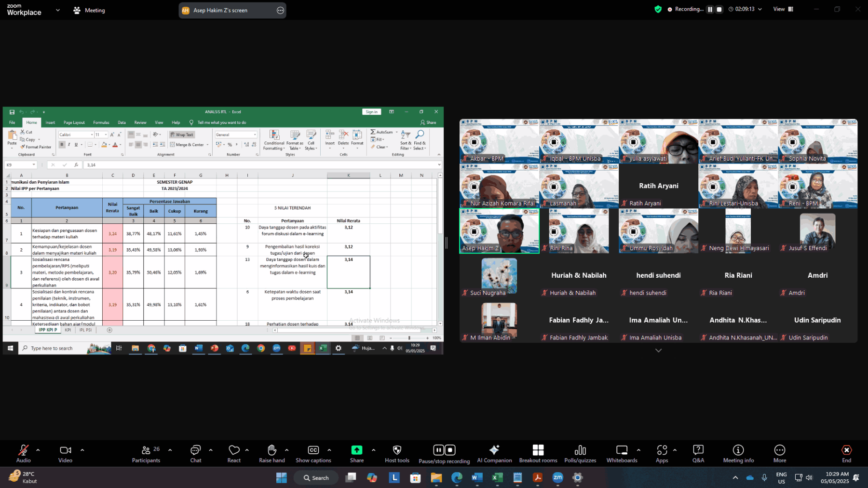Switch to the KPI sheet tab
The image size is (868, 488).
[x=68, y=330]
